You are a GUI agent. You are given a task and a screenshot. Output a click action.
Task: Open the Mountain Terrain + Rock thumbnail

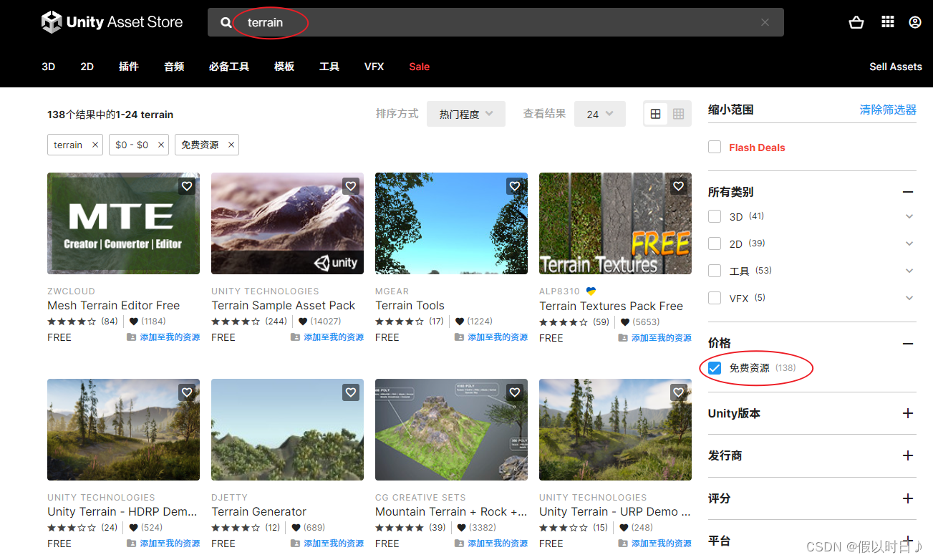pos(451,430)
